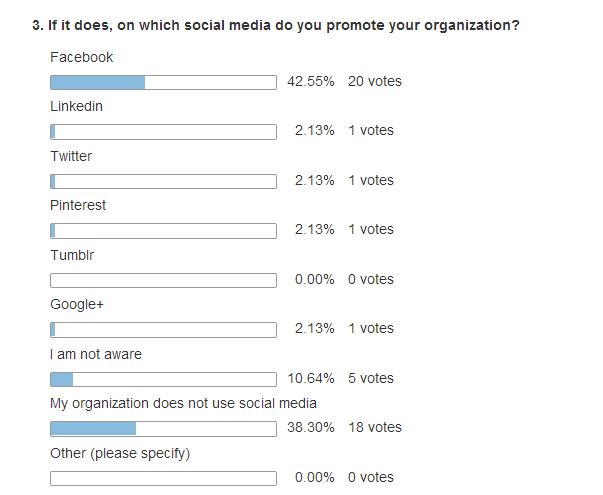Click the Google+ result bar

click(x=163, y=330)
